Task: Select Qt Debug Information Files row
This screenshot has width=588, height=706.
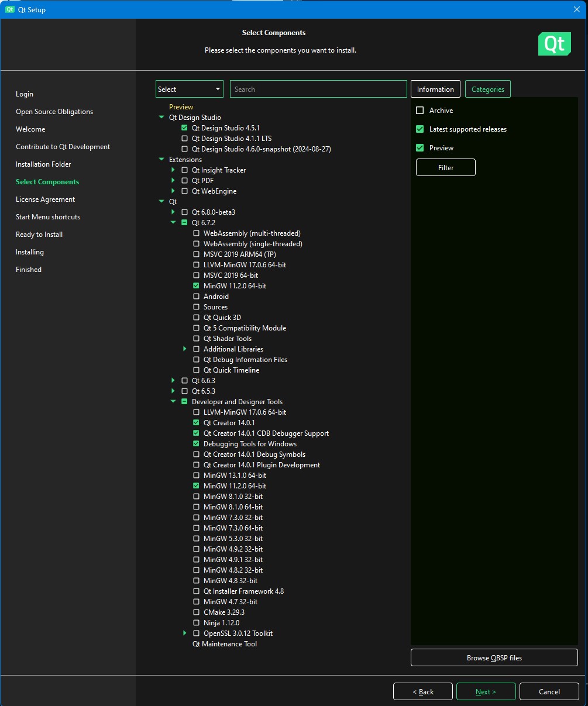Action: coord(245,360)
